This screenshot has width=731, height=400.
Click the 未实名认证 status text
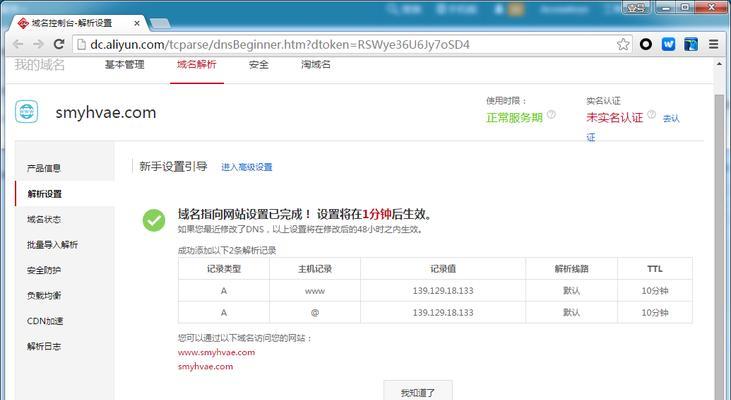click(614, 117)
